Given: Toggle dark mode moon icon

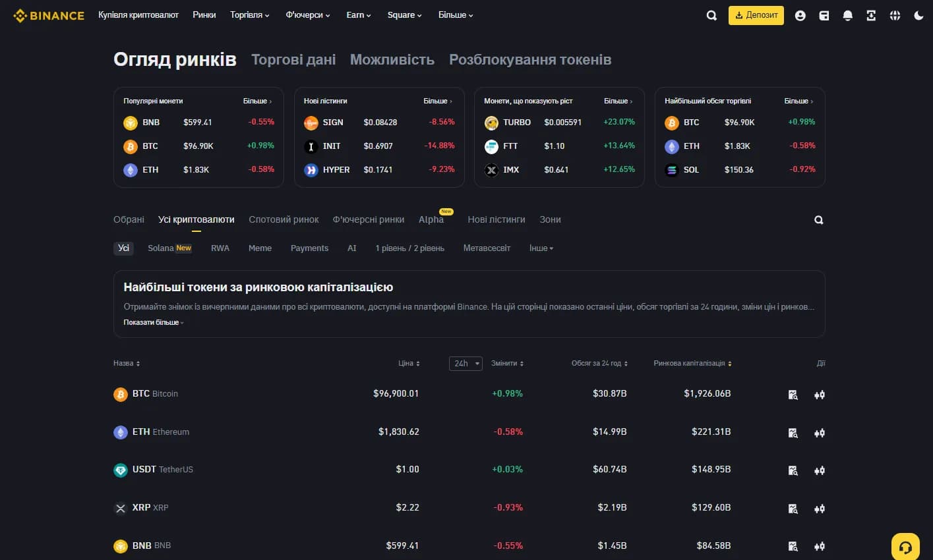Looking at the screenshot, I should (x=918, y=16).
